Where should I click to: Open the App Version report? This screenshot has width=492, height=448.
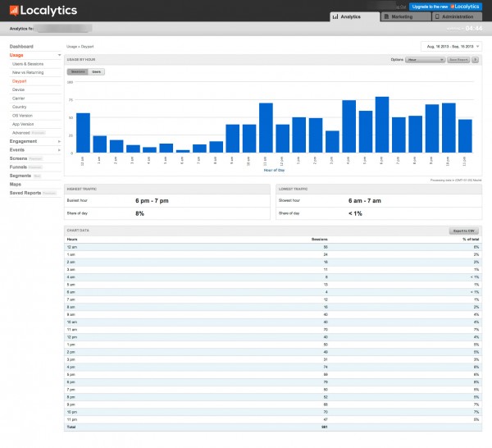coord(23,125)
